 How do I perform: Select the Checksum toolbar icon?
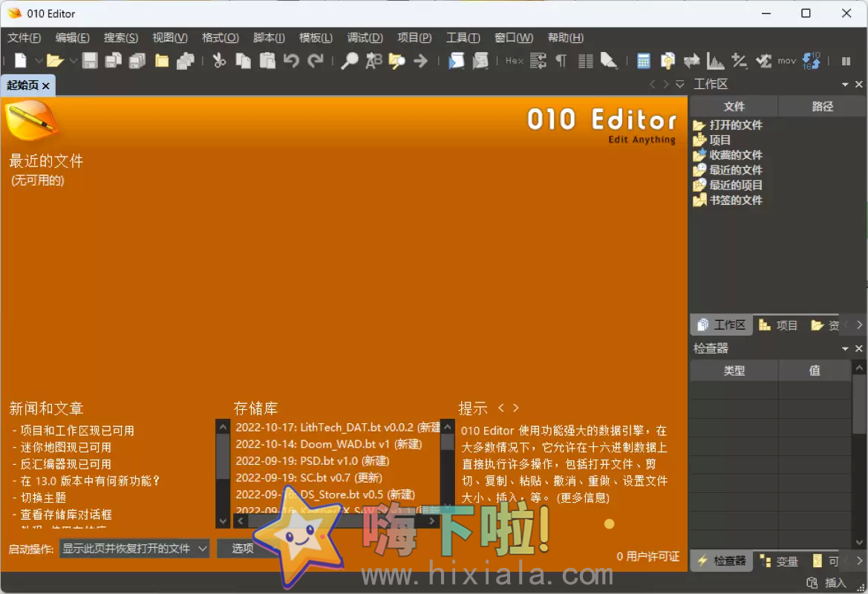[x=763, y=61]
